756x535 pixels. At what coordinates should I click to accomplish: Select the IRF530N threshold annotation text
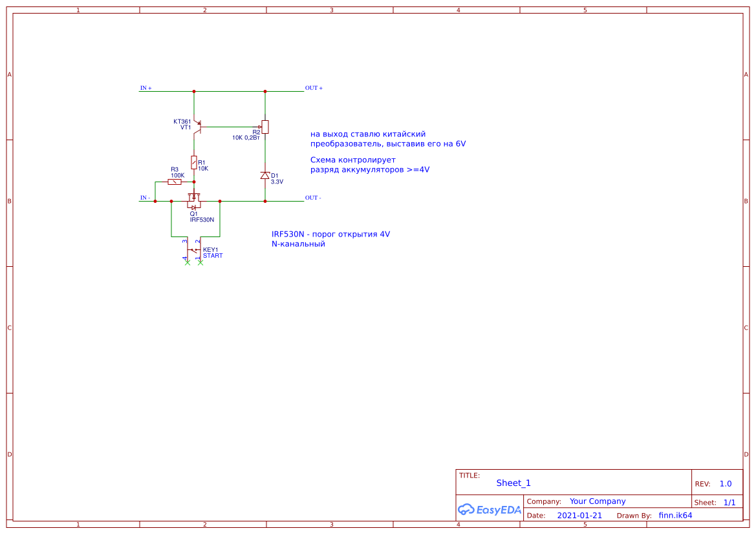point(330,239)
